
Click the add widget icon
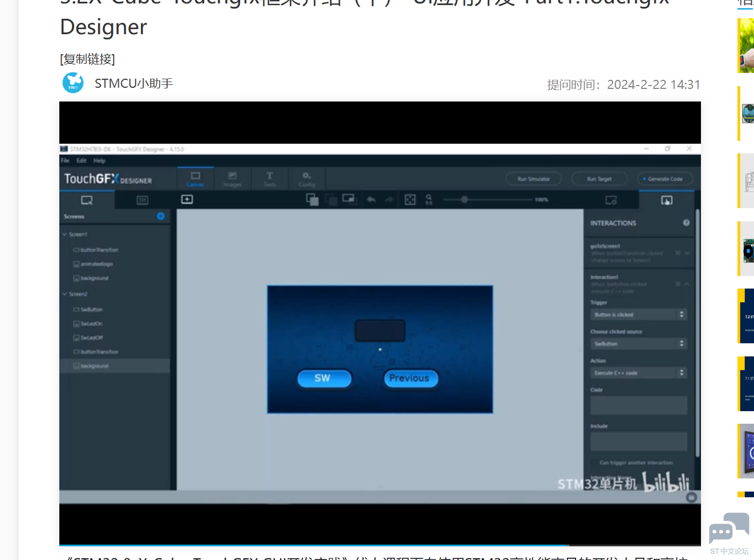coord(187,200)
